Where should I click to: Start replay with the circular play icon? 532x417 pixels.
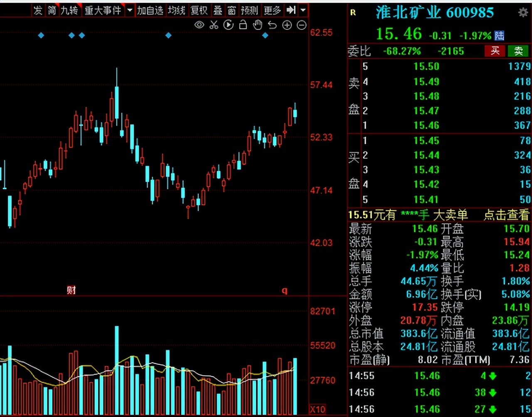[228, 25]
